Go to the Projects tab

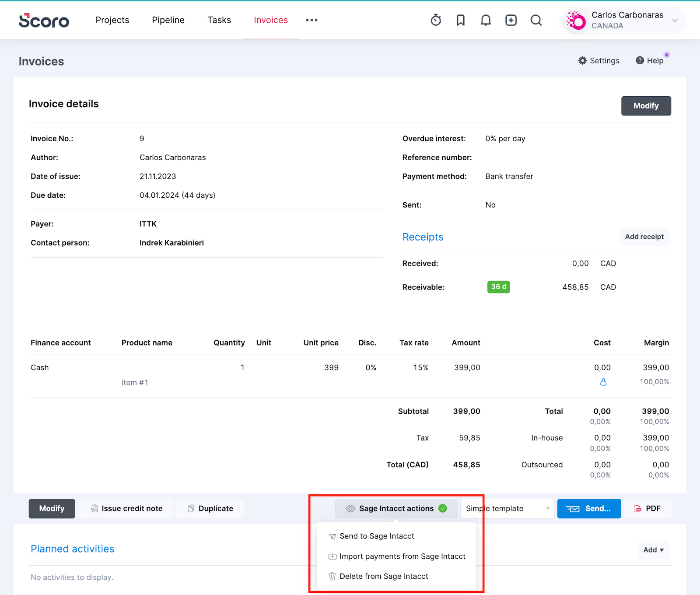click(x=112, y=20)
